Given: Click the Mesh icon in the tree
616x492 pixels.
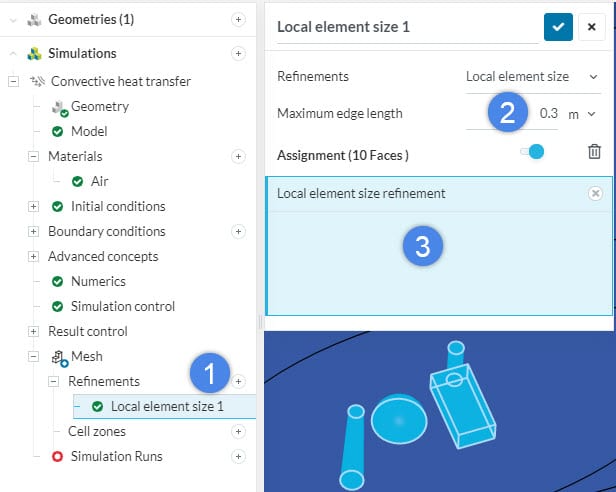Looking at the screenshot, I should (59, 358).
